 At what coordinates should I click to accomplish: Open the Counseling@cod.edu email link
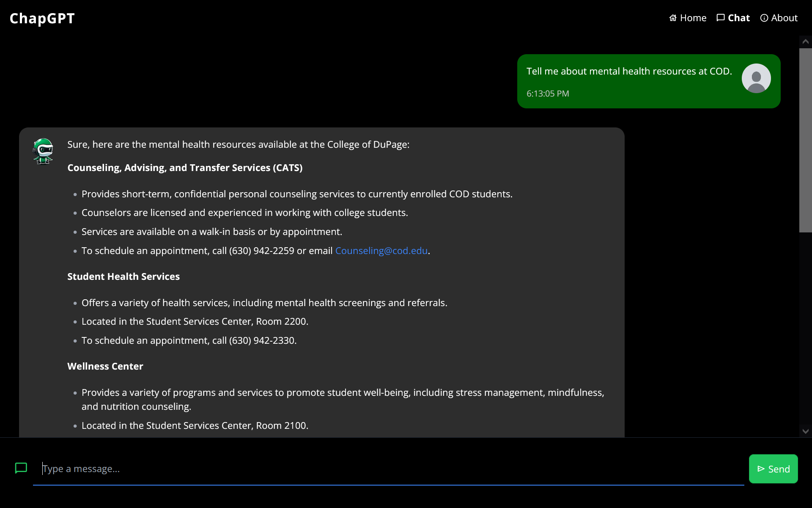(x=381, y=251)
